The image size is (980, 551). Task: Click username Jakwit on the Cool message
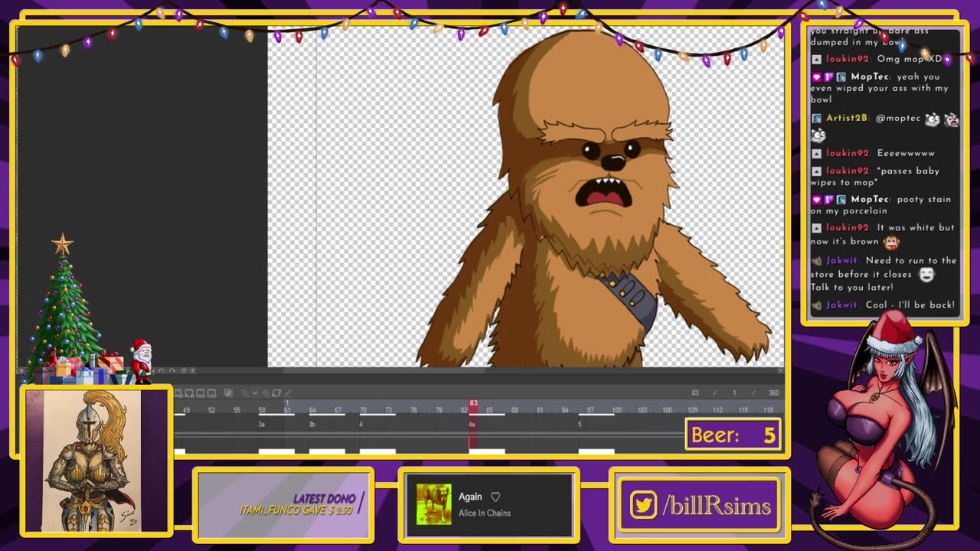click(x=841, y=305)
